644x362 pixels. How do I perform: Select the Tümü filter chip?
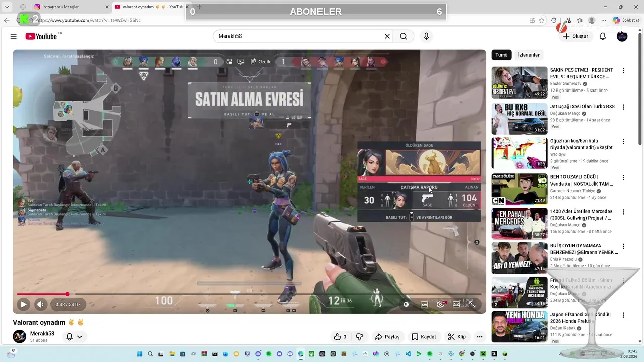[x=501, y=55]
